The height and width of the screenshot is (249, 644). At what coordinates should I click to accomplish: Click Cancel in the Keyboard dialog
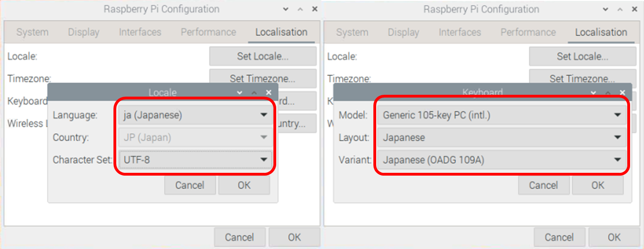tap(544, 185)
